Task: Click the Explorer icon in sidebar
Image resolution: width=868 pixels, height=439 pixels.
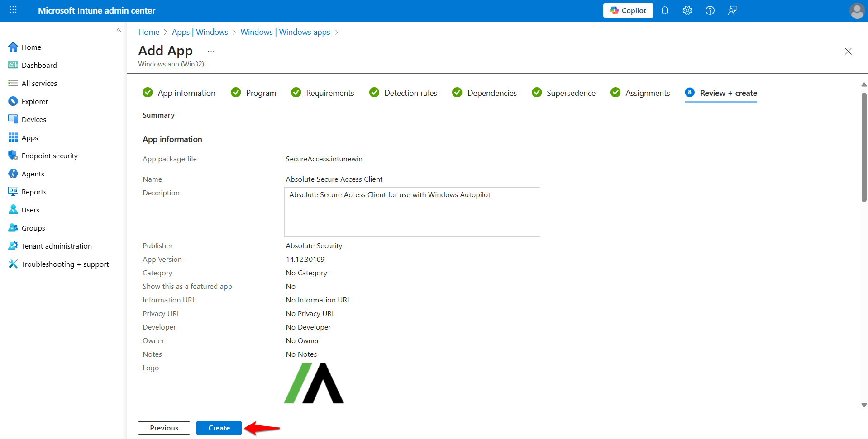Action: (13, 101)
